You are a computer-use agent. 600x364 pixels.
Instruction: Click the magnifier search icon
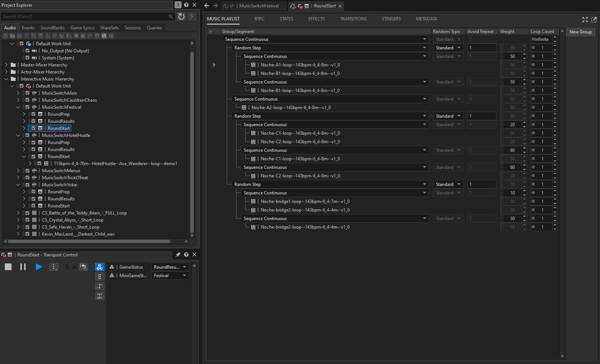171,16
